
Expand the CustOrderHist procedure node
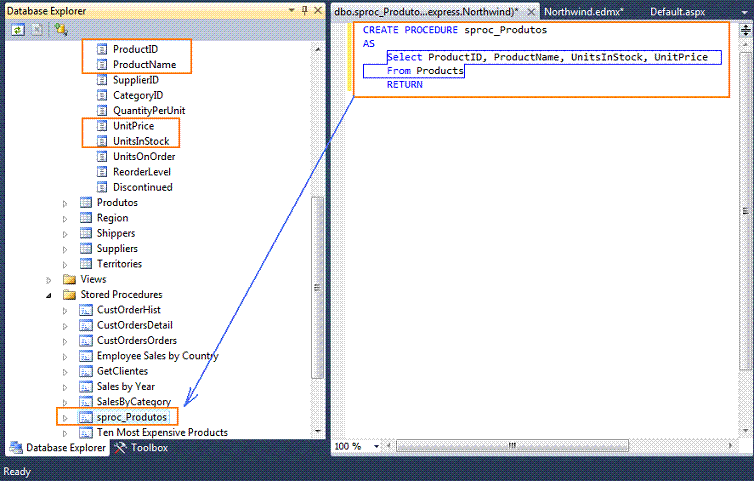coord(64,311)
